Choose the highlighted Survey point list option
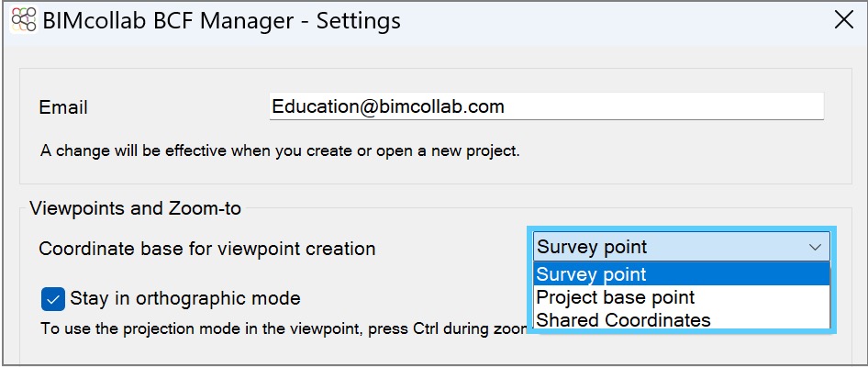 pyautogui.click(x=682, y=274)
